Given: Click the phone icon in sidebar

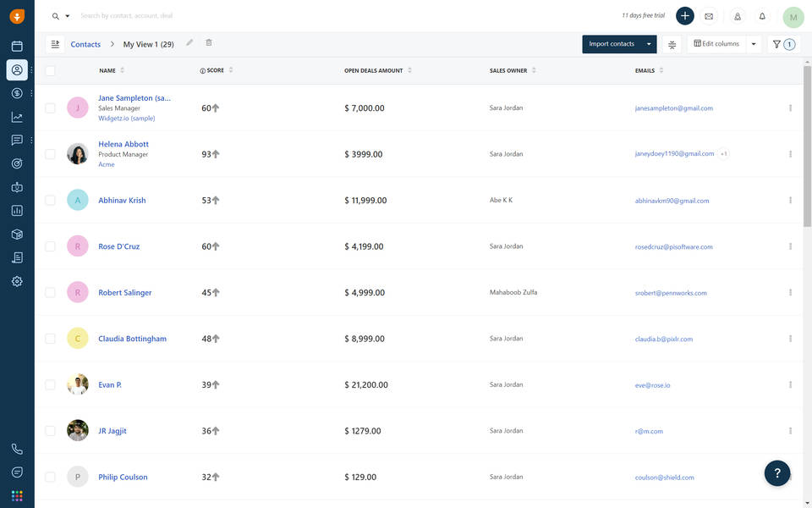Looking at the screenshot, I should click(x=17, y=450).
